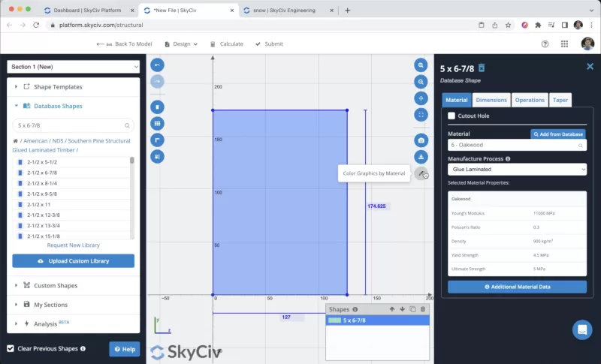
Task: Open the user profile avatar menu
Action: click(x=587, y=44)
